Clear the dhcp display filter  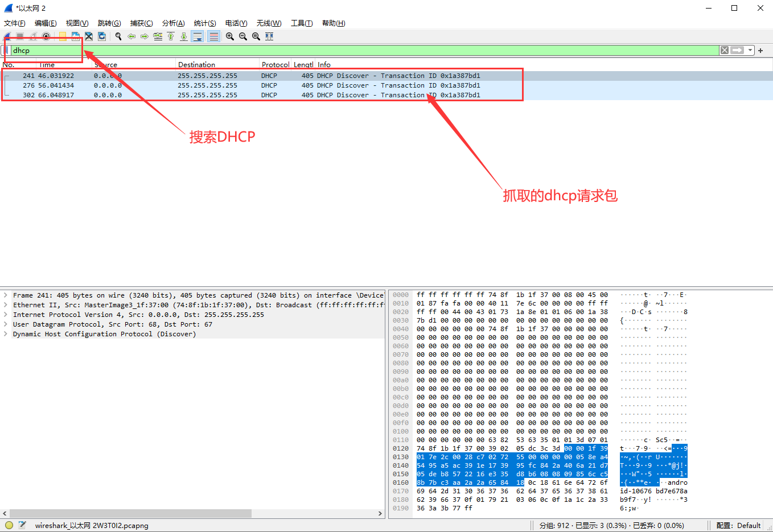[725, 50]
